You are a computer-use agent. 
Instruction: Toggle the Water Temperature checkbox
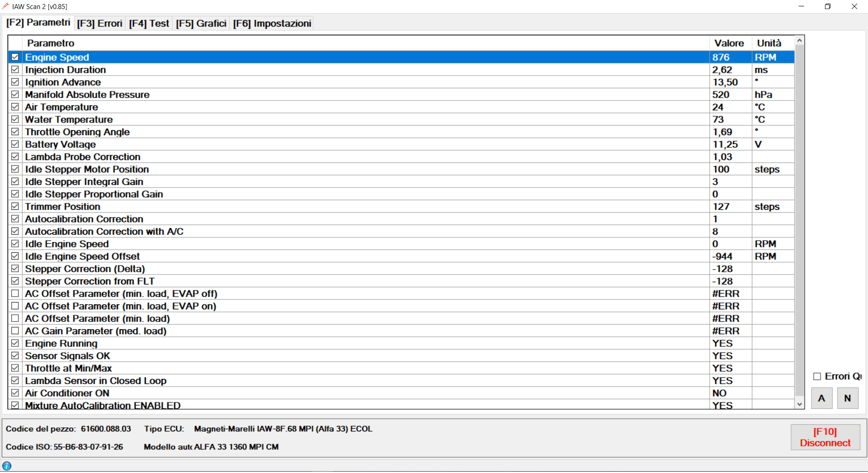[15, 119]
